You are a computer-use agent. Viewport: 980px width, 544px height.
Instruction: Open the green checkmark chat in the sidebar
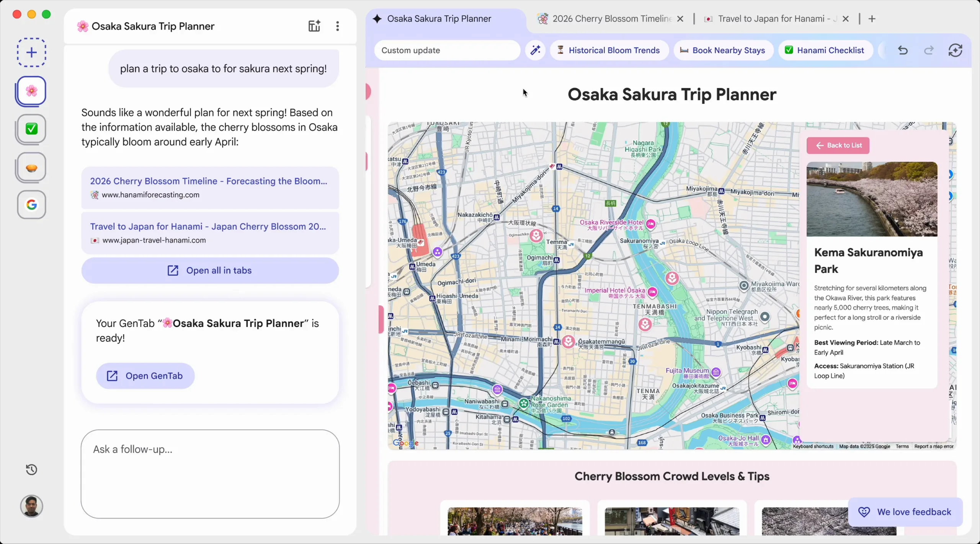31,129
